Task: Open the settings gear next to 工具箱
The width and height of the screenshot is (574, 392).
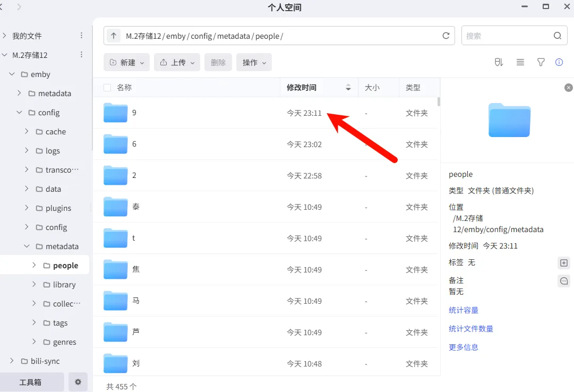Action: [78, 382]
